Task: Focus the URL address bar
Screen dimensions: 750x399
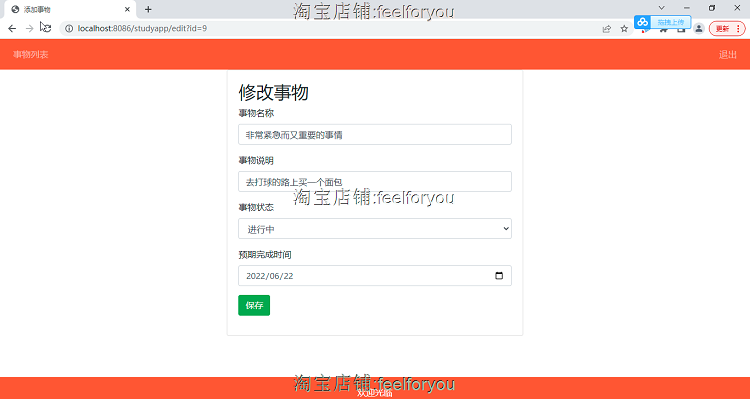Action: tap(330, 29)
